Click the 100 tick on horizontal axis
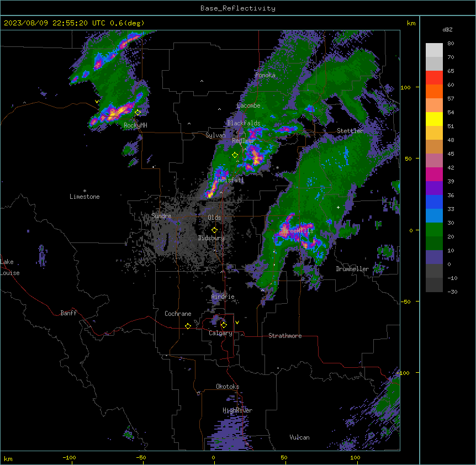The height and width of the screenshot is (465, 476). (x=355, y=458)
